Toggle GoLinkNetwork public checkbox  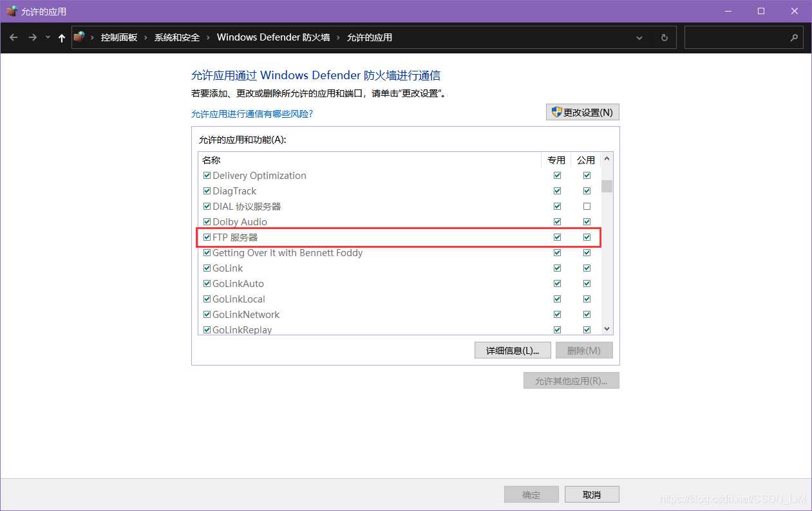[587, 314]
